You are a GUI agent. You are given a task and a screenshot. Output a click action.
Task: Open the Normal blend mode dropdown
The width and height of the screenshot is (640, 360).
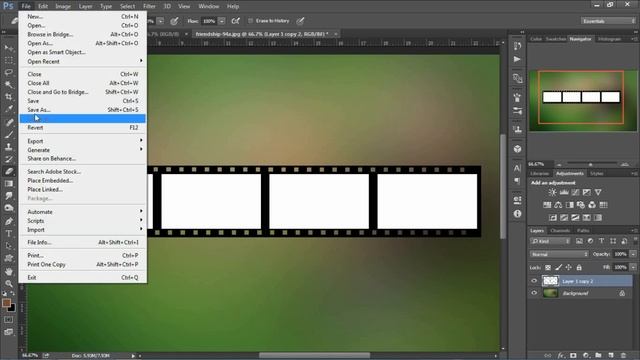click(559, 254)
